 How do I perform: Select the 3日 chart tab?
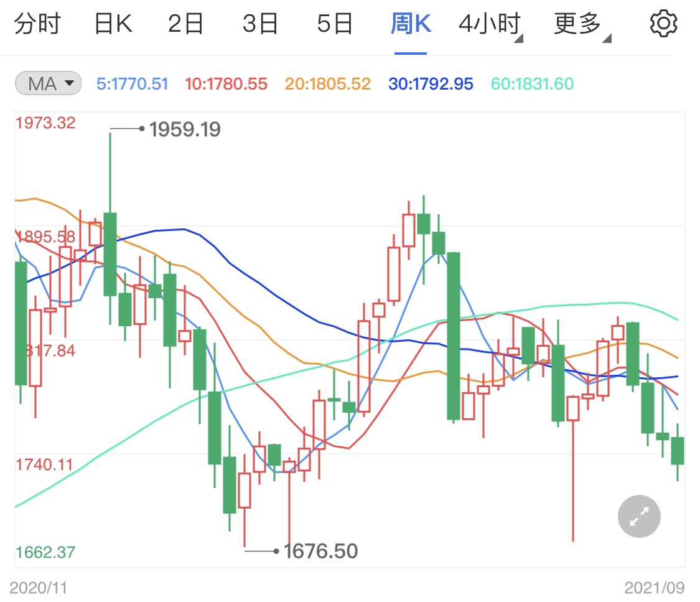click(261, 24)
